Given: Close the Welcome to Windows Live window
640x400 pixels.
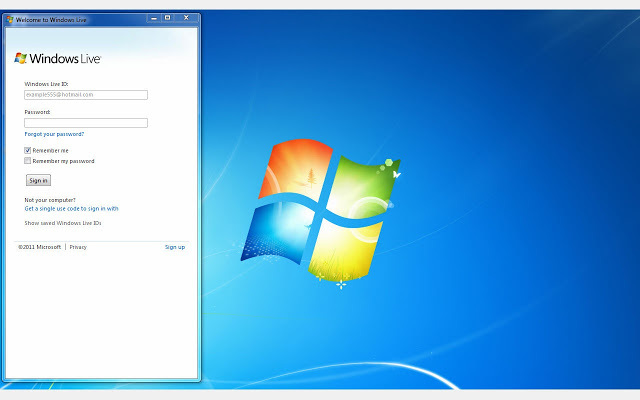Looking at the screenshot, I should pos(186,18).
